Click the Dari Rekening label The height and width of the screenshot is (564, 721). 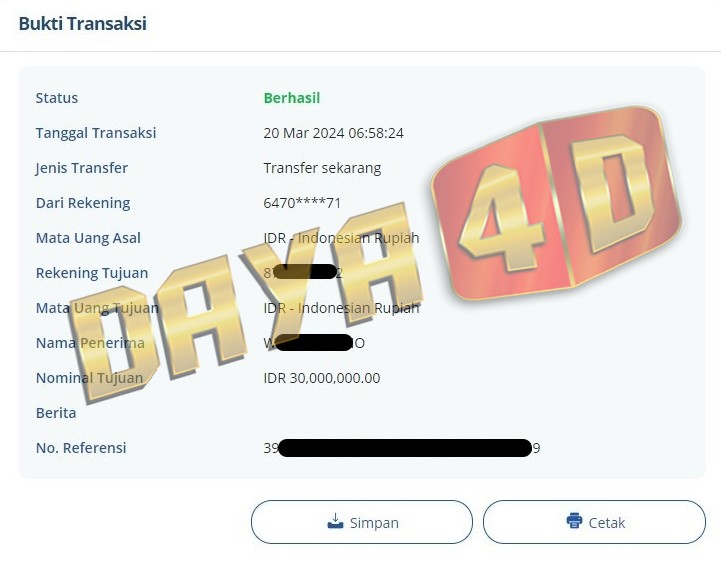click(x=83, y=203)
